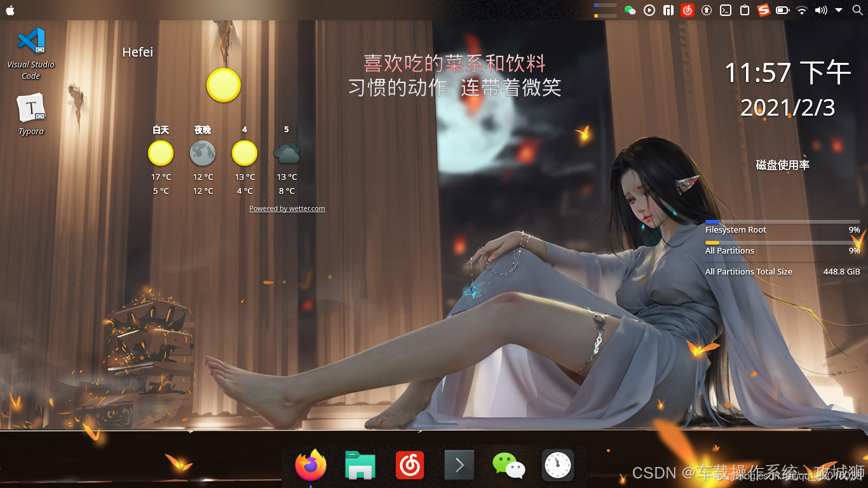
Task: Open the Wi-Fi network icon
Action: click(802, 10)
